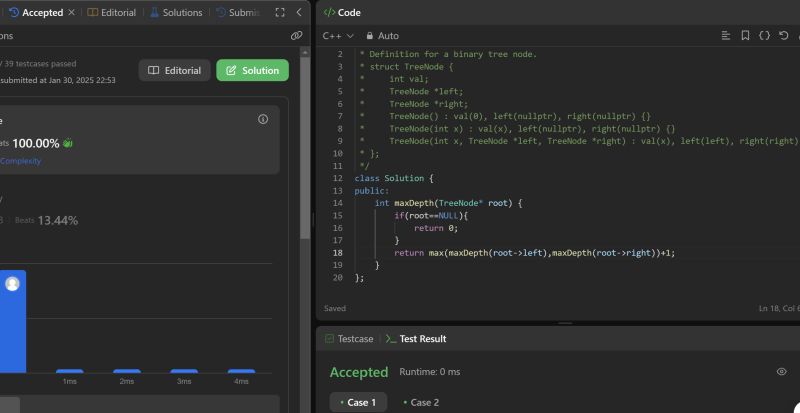
Task: Copy the submission link icon
Action: click(296, 35)
